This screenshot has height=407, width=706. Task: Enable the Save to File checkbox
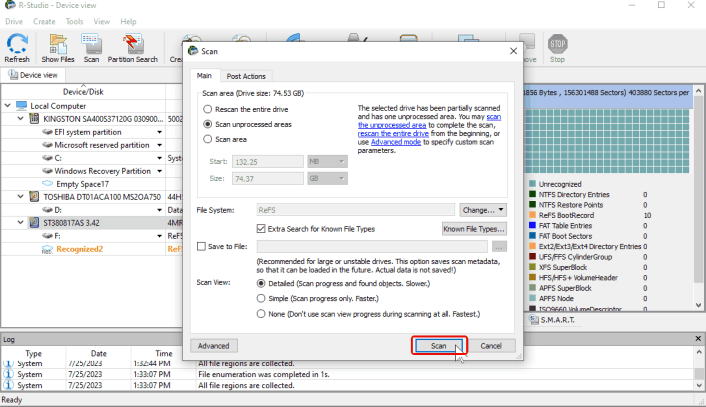click(x=201, y=246)
